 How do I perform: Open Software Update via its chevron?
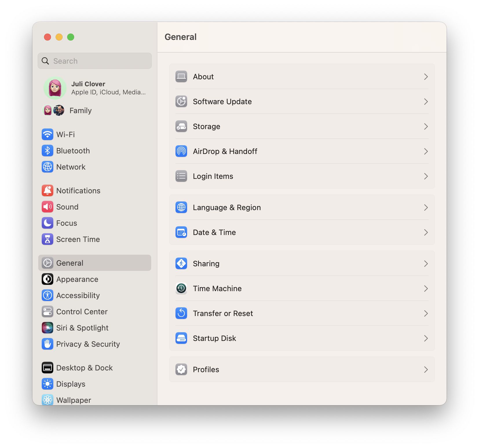pyautogui.click(x=426, y=102)
